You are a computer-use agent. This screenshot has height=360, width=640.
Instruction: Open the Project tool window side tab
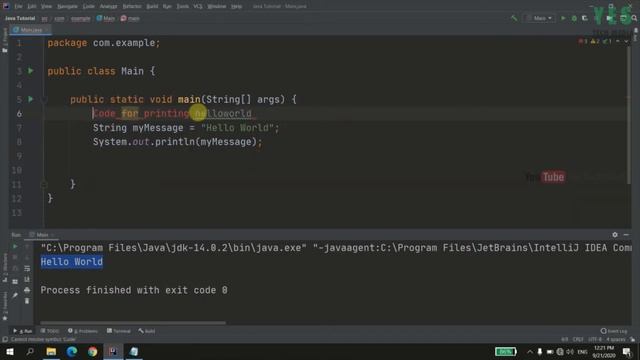point(5,40)
